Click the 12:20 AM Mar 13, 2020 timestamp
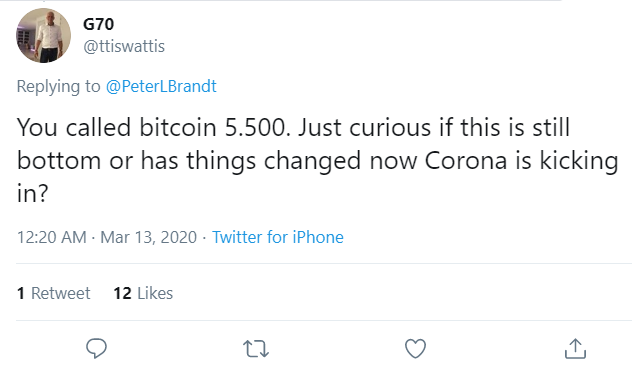This screenshot has width=632, height=372. [107, 237]
